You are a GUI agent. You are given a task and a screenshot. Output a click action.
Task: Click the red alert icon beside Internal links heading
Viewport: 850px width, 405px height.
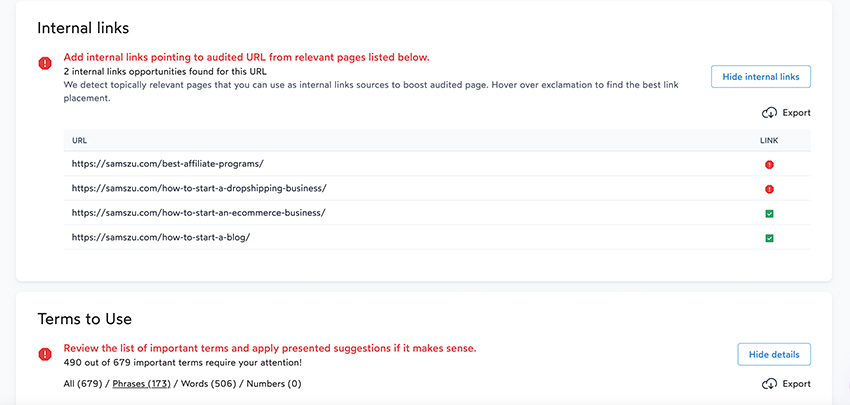click(45, 63)
